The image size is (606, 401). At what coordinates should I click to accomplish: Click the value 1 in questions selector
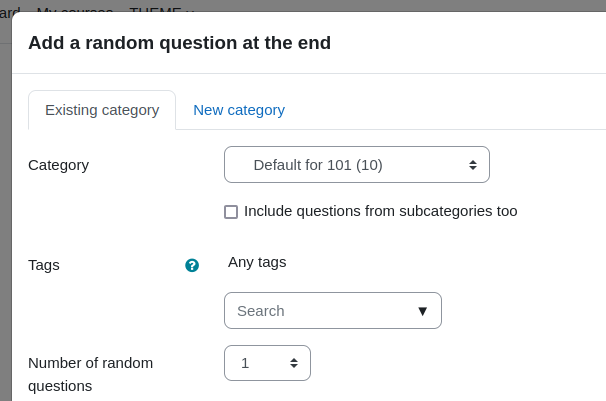click(245, 363)
